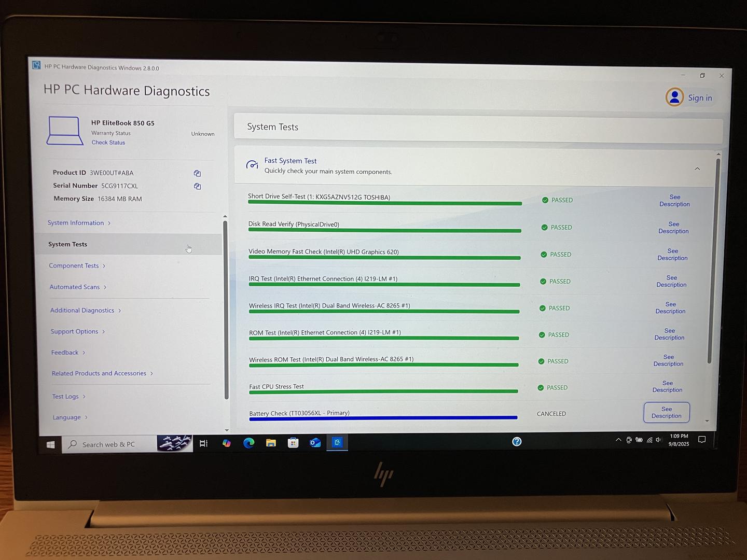Click the Search web & PC box
The width and height of the screenshot is (747, 560).
(x=109, y=444)
